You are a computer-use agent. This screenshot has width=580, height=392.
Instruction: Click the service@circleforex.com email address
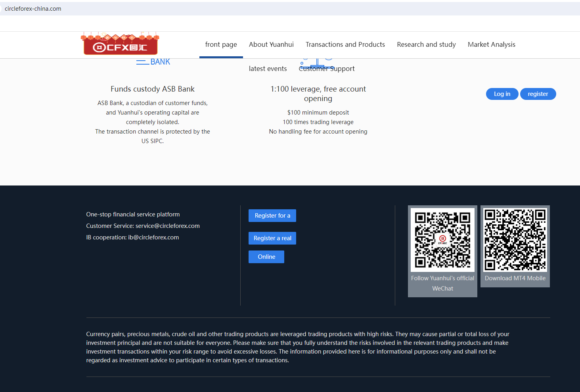167,226
